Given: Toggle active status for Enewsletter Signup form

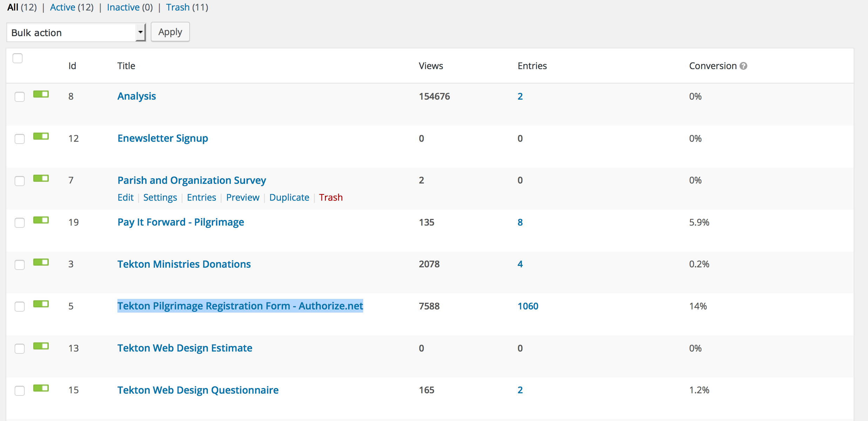Looking at the screenshot, I should (x=41, y=136).
